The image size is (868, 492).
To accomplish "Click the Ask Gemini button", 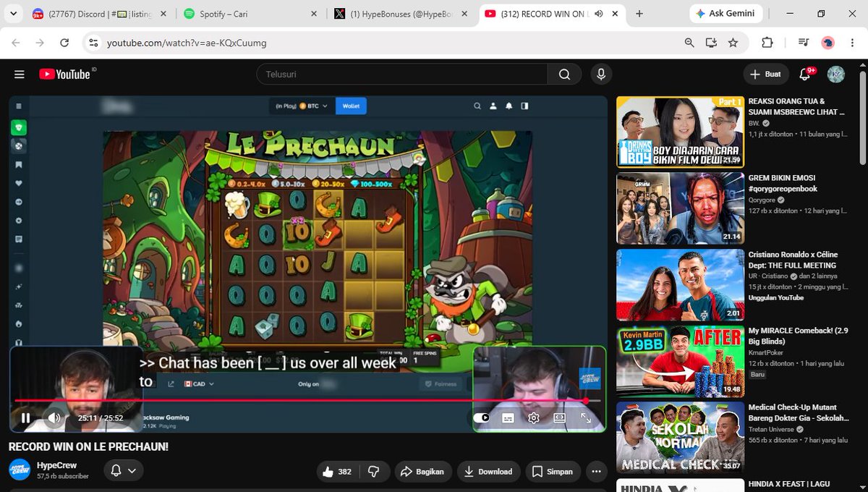I will [726, 14].
